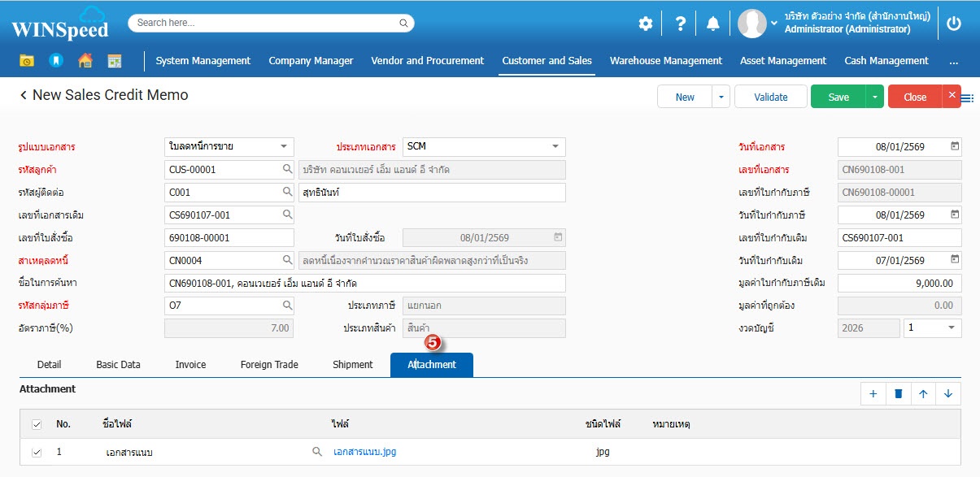
Task: Click the magnifier in customer code field
Action: [287, 170]
